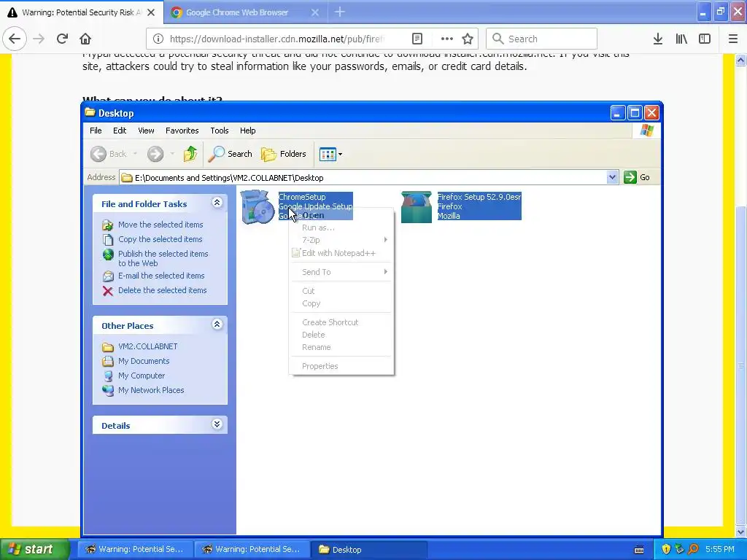Open Explorer Views dropdown
The image size is (747, 560).
click(330, 154)
